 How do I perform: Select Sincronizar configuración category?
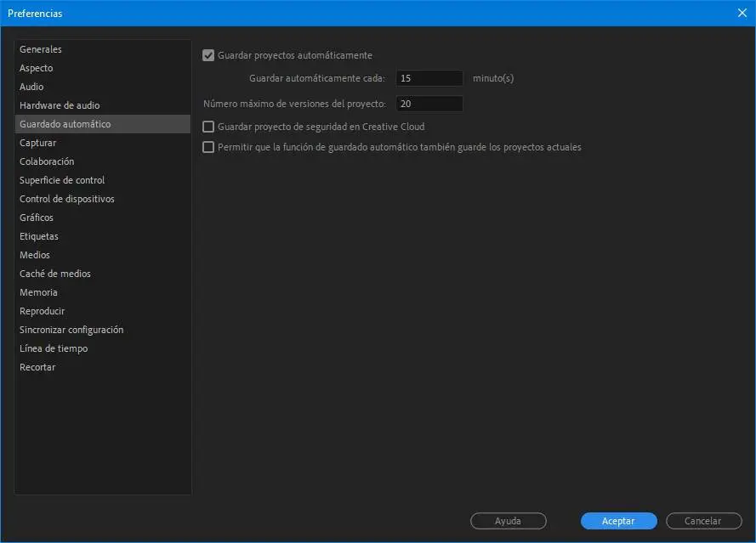103,330
